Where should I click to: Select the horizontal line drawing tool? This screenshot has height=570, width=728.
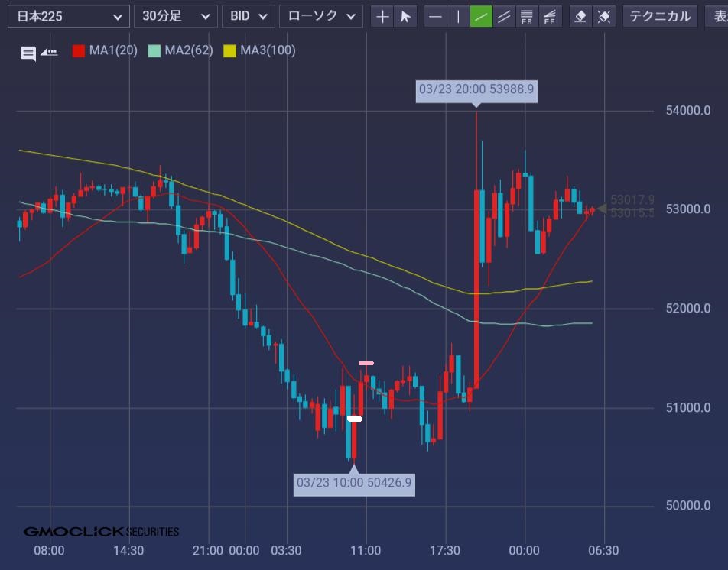click(435, 16)
